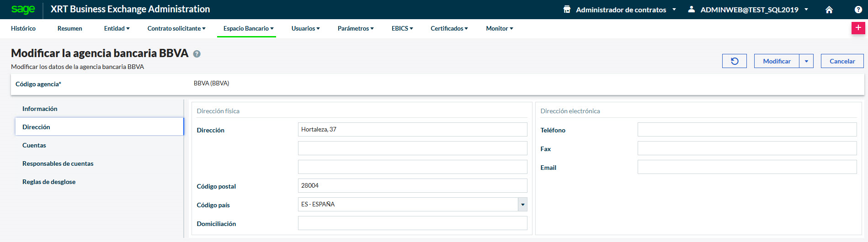Focus the Código postal input field

click(412, 186)
